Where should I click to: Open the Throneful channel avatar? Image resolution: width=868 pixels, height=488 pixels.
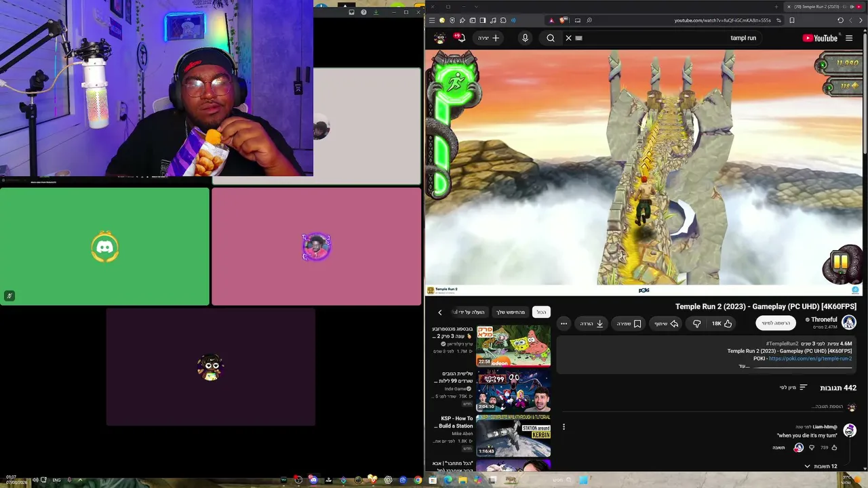click(849, 323)
